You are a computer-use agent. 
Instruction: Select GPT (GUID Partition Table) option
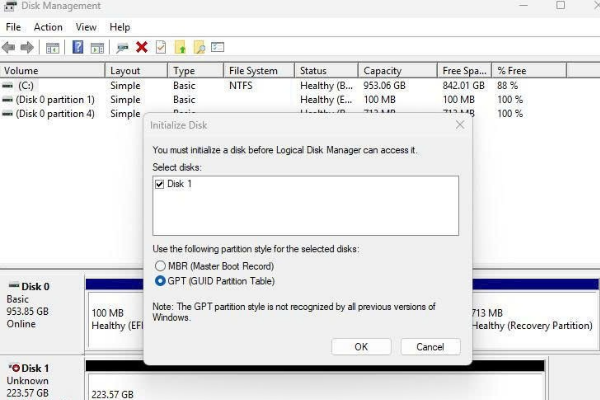[160, 281]
